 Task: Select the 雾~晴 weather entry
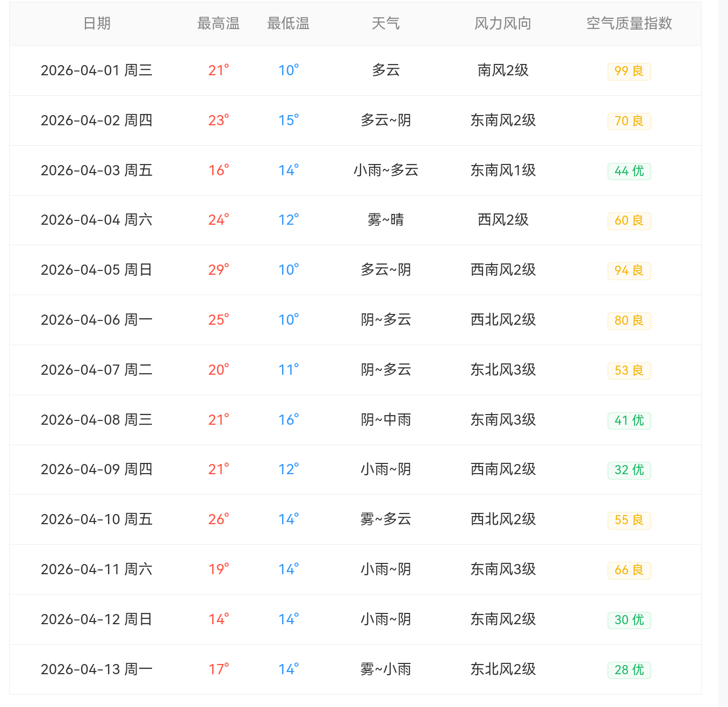[386, 220]
